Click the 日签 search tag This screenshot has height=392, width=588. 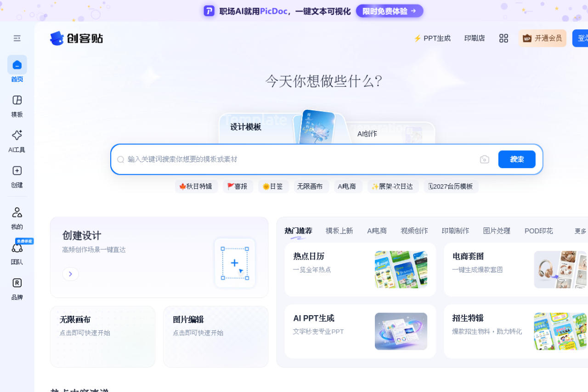click(273, 186)
